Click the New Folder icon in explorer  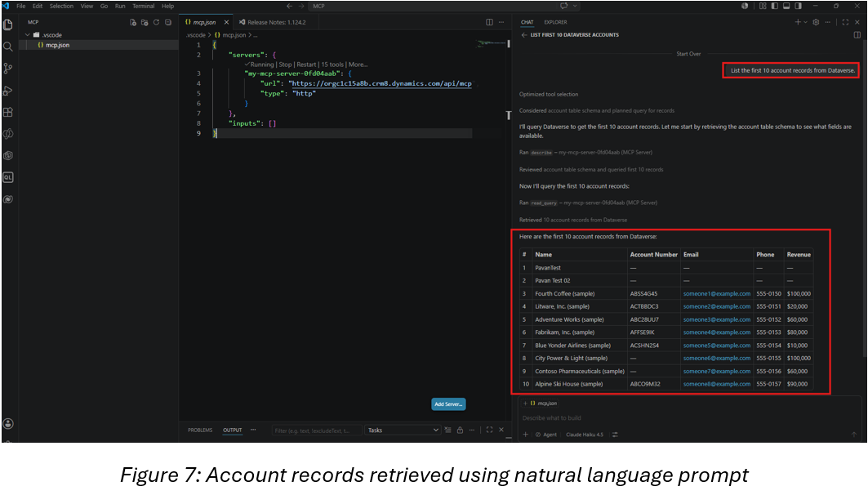pyautogui.click(x=145, y=22)
